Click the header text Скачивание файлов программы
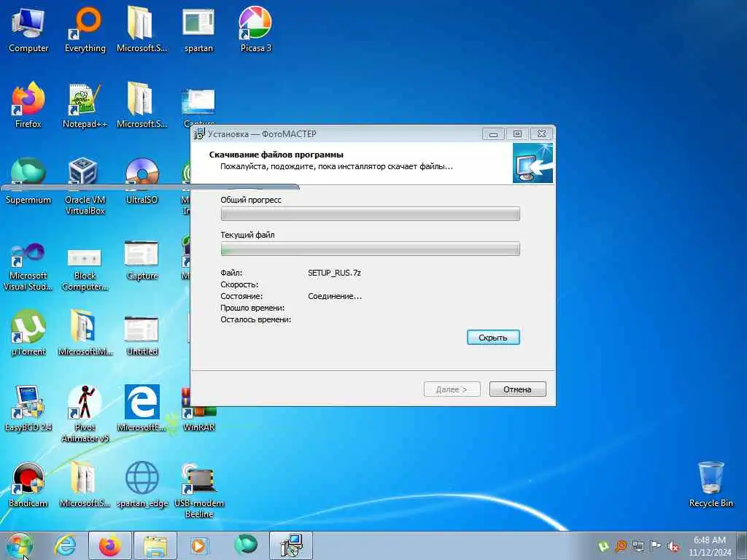747x560 pixels. point(276,155)
